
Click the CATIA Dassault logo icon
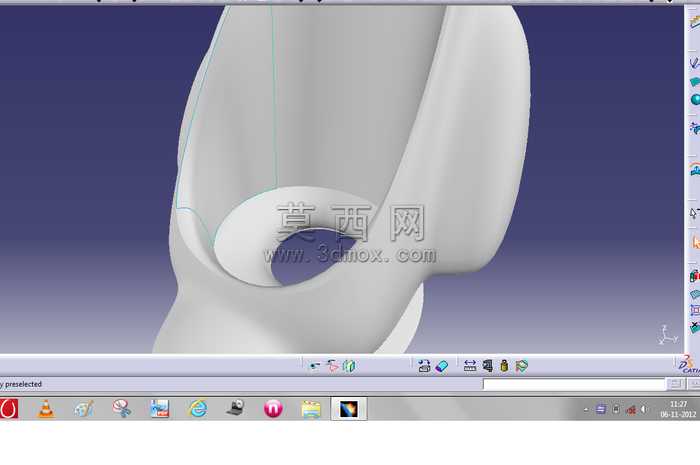click(690, 365)
